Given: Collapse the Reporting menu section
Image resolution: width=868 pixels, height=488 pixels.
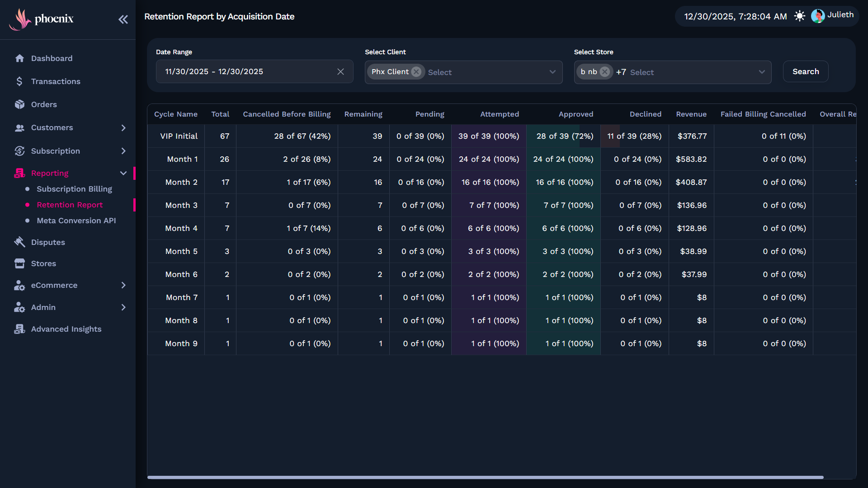Looking at the screenshot, I should click(123, 173).
